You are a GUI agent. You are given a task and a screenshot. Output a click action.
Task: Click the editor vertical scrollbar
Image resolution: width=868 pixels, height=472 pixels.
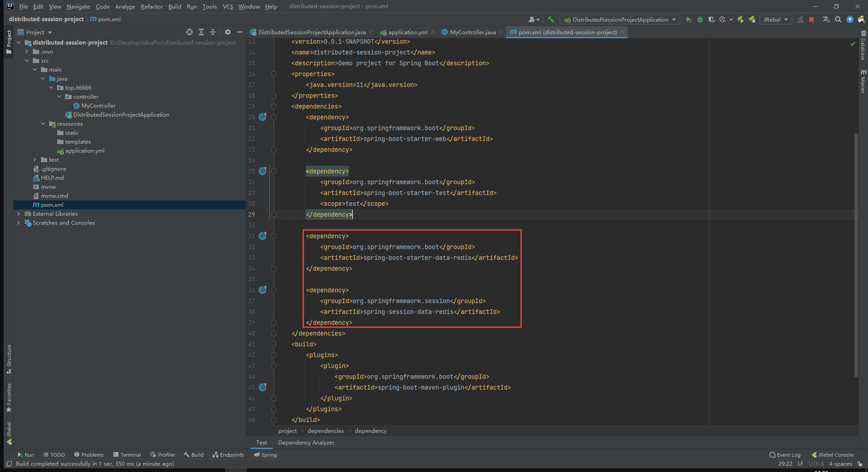tap(856, 255)
